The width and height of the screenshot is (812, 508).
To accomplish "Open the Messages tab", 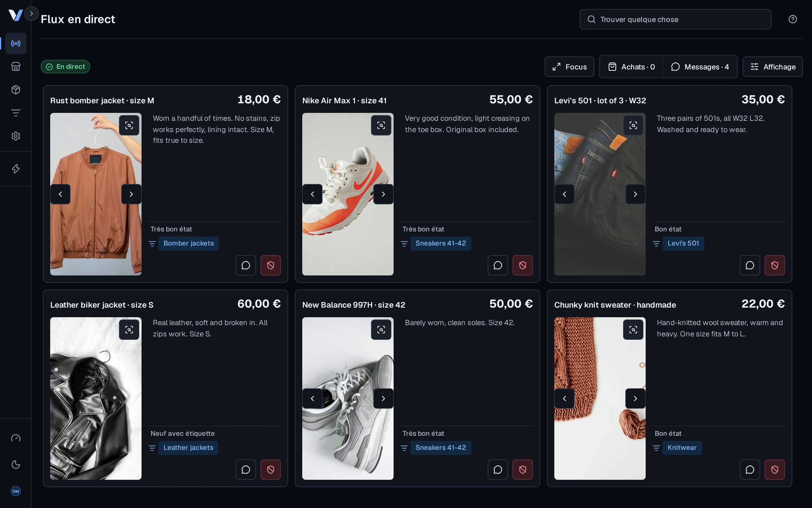I will (x=700, y=67).
